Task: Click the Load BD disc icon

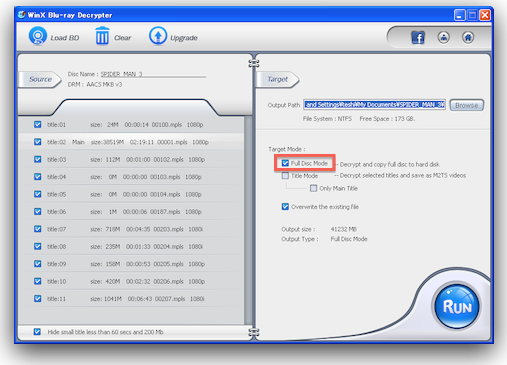Action: pyautogui.click(x=38, y=36)
